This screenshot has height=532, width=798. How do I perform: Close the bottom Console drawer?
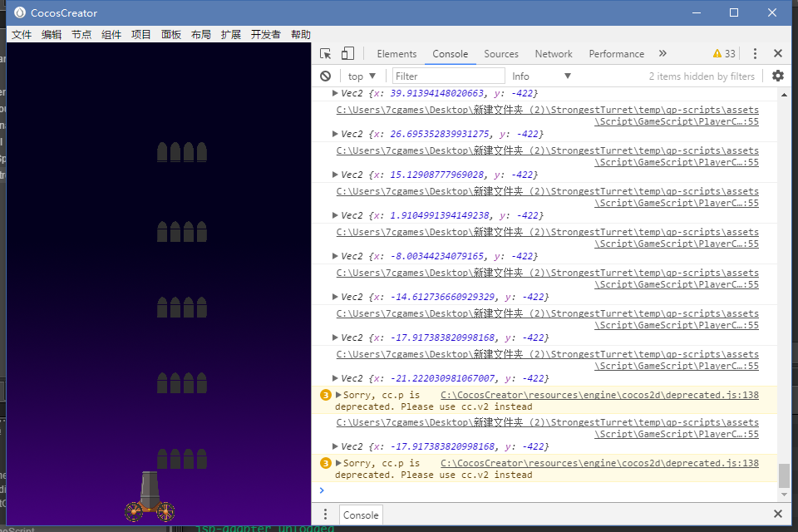[778, 514]
